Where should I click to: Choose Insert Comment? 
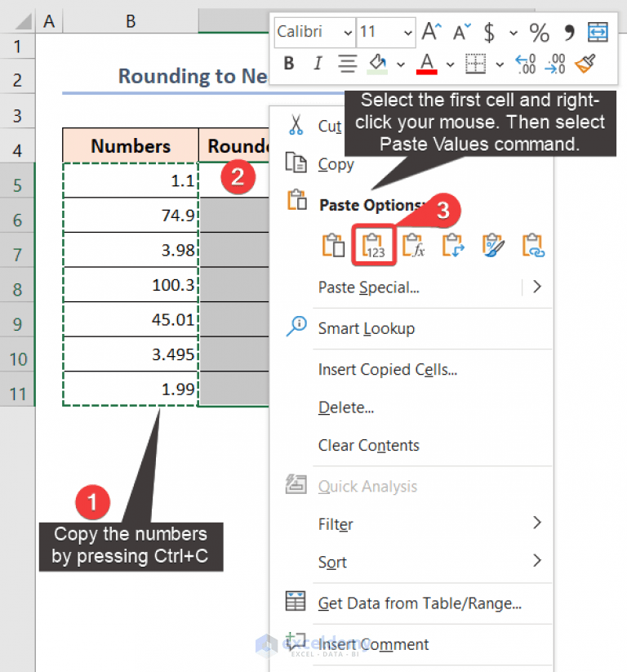click(x=373, y=644)
